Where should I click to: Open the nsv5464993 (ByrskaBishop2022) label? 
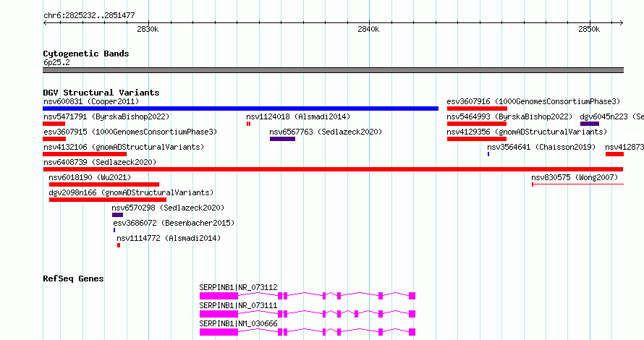[509, 116]
